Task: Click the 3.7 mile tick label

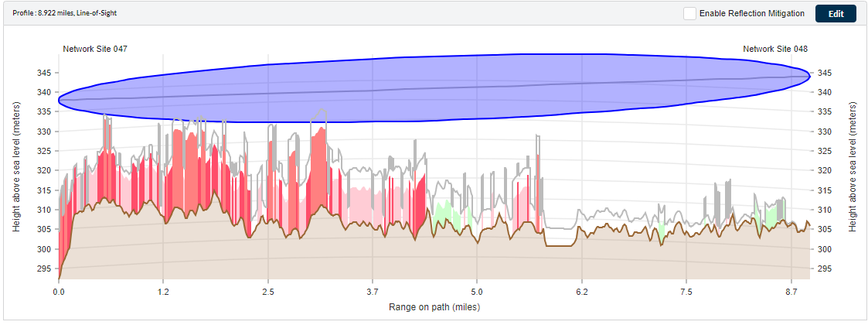Action: click(x=373, y=292)
